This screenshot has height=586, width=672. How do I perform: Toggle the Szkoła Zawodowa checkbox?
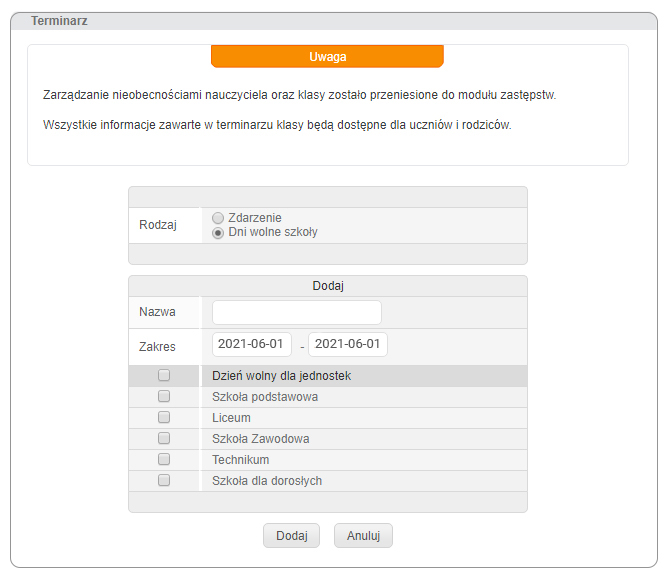[164, 439]
